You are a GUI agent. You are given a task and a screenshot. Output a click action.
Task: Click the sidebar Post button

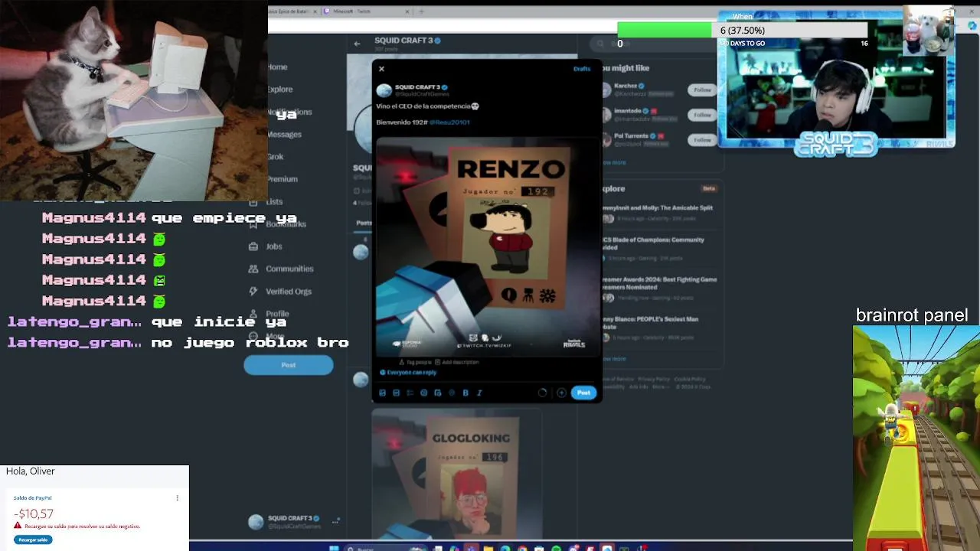(289, 365)
